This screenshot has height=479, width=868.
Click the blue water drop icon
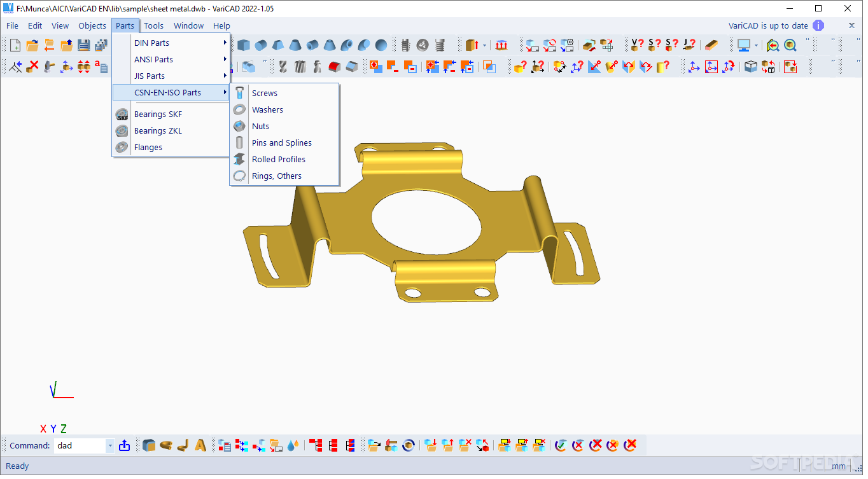[293, 445]
